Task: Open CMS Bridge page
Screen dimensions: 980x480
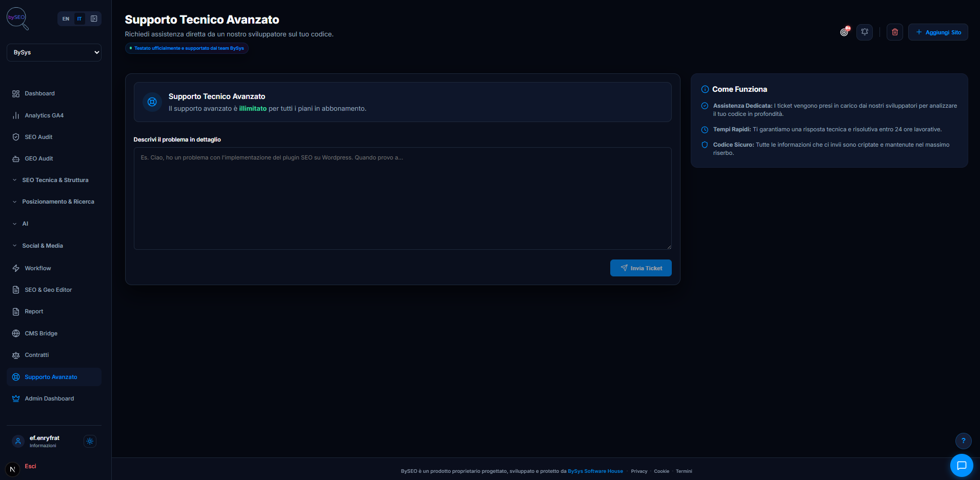Action: pyautogui.click(x=54, y=333)
